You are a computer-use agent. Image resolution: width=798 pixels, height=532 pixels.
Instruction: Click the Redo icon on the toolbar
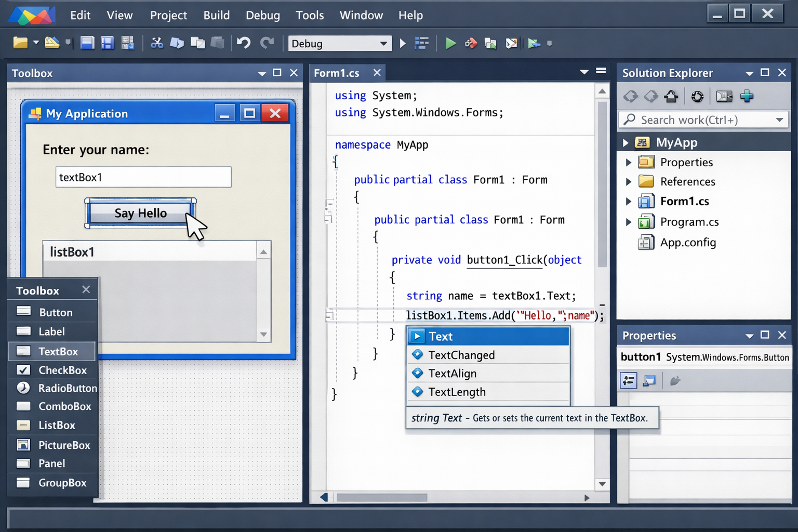(267, 43)
